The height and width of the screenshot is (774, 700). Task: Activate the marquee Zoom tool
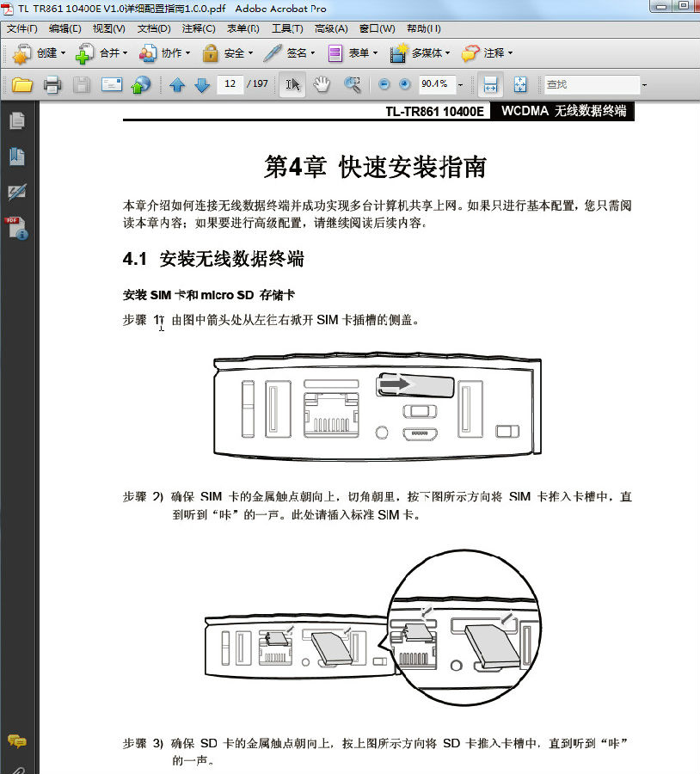point(351,84)
